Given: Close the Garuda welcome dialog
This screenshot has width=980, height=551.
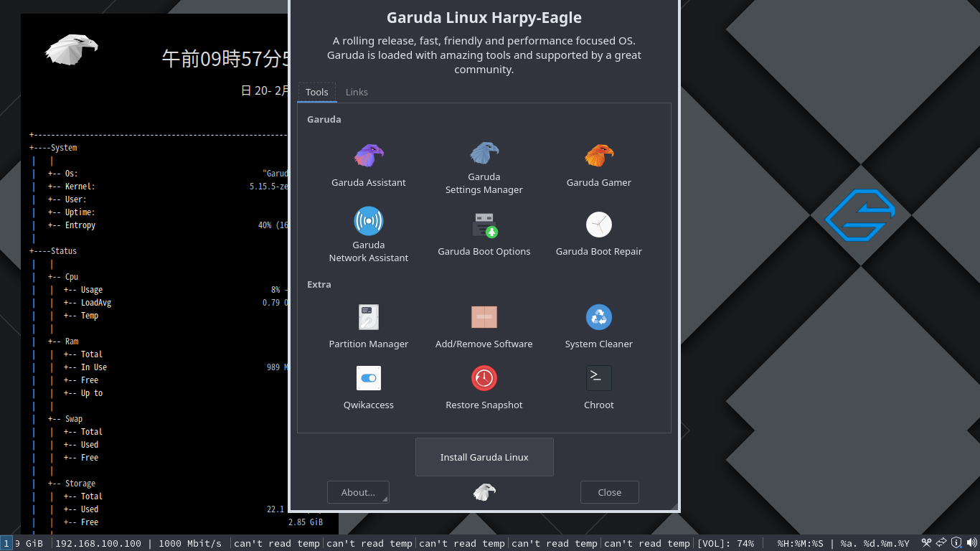Looking at the screenshot, I should 610,492.
